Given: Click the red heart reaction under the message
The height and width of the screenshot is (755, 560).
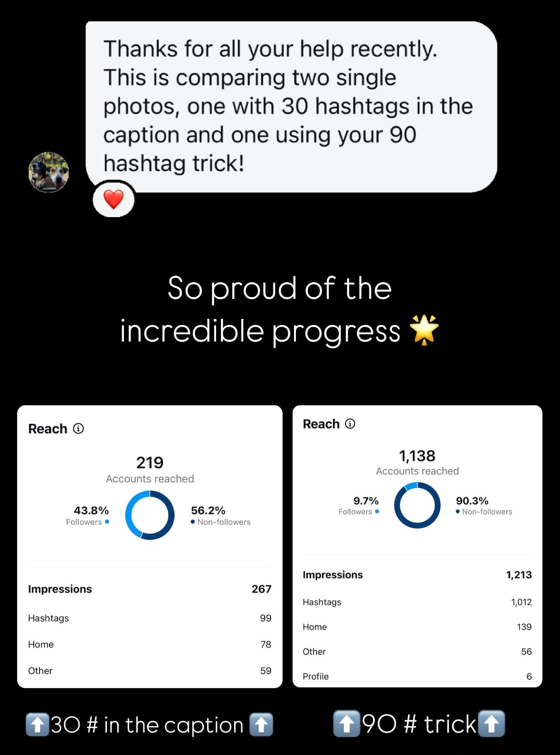Looking at the screenshot, I should [x=114, y=200].
